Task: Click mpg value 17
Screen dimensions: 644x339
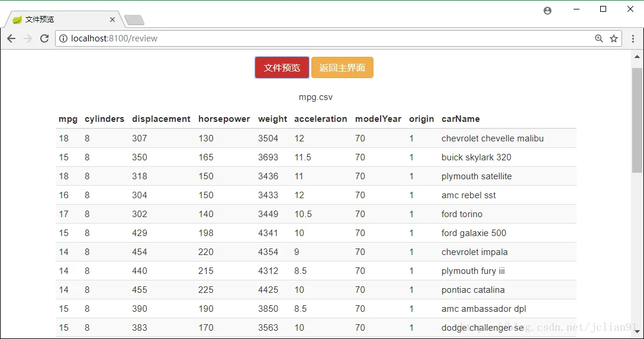Action: pyautogui.click(x=64, y=214)
